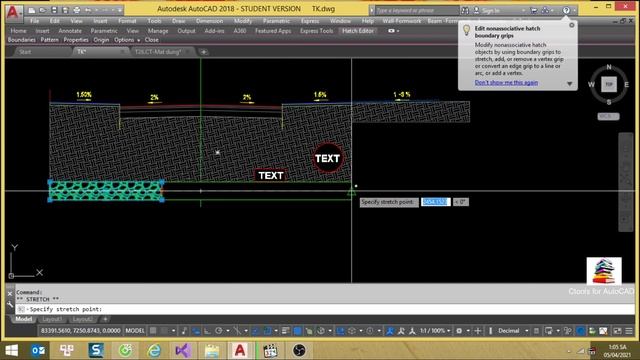Toggle snap mode in status bar
The height and width of the screenshot is (360, 640).
pyautogui.click(x=164, y=331)
